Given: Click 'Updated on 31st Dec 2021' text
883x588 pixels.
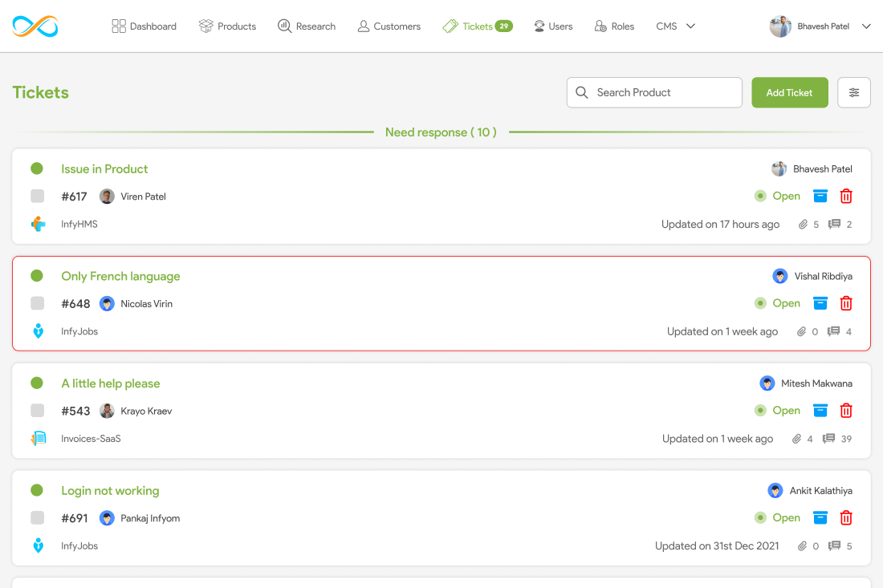Looking at the screenshot, I should click(x=717, y=545).
